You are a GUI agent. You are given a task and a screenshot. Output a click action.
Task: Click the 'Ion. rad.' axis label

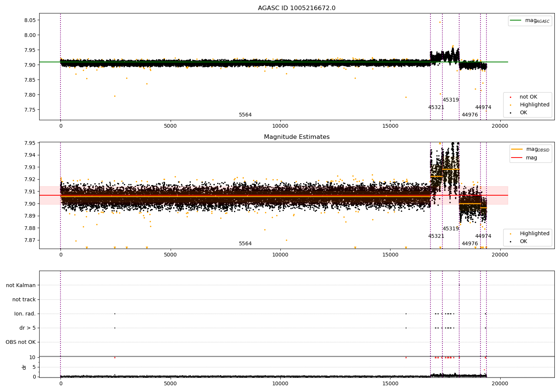(25, 314)
